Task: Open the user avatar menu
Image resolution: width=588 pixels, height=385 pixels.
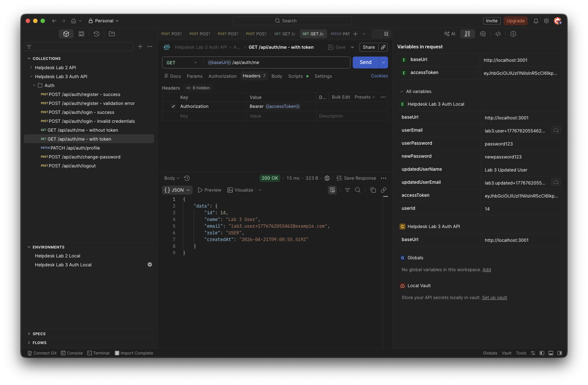Action: tap(558, 21)
